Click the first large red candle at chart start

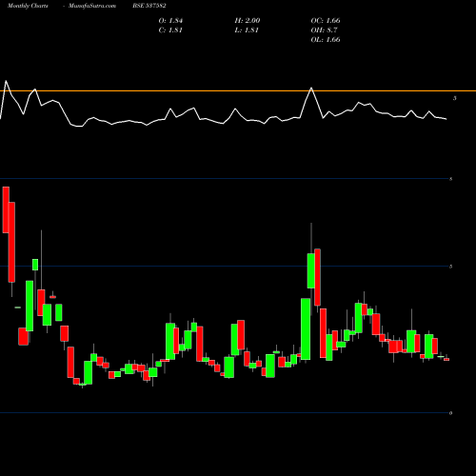tap(6, 209)
